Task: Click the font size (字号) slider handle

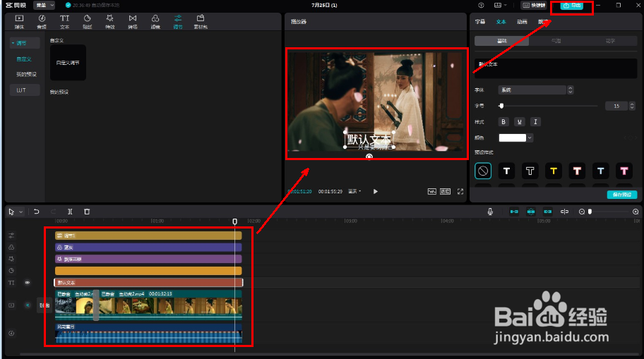Action: [501, 106]
